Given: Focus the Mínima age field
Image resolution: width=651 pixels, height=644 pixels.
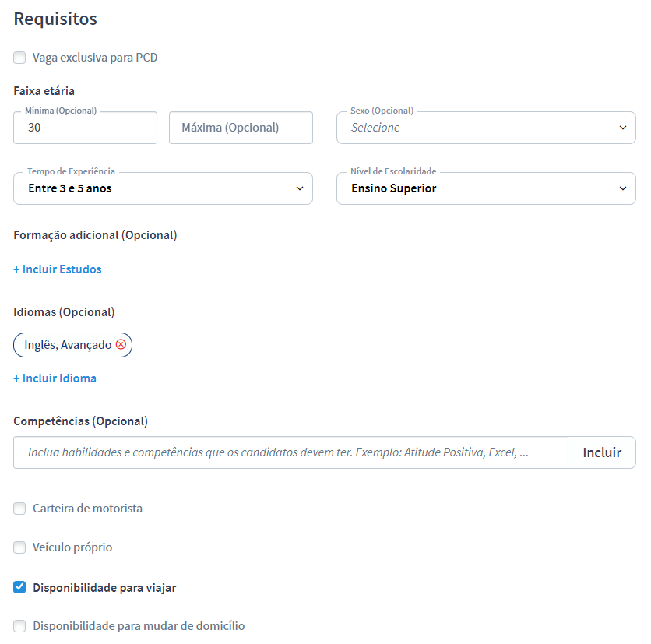Looking at the screenshot, I should point(85,128).
